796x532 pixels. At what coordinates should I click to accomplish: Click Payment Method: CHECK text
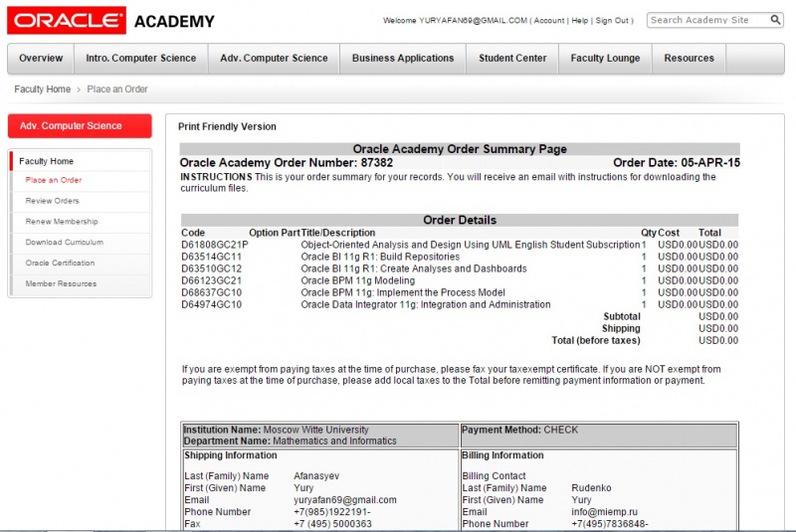tap(519, 430)
